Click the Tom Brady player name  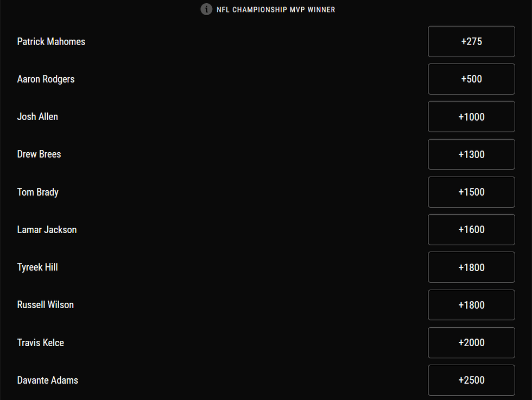(37, 192)
